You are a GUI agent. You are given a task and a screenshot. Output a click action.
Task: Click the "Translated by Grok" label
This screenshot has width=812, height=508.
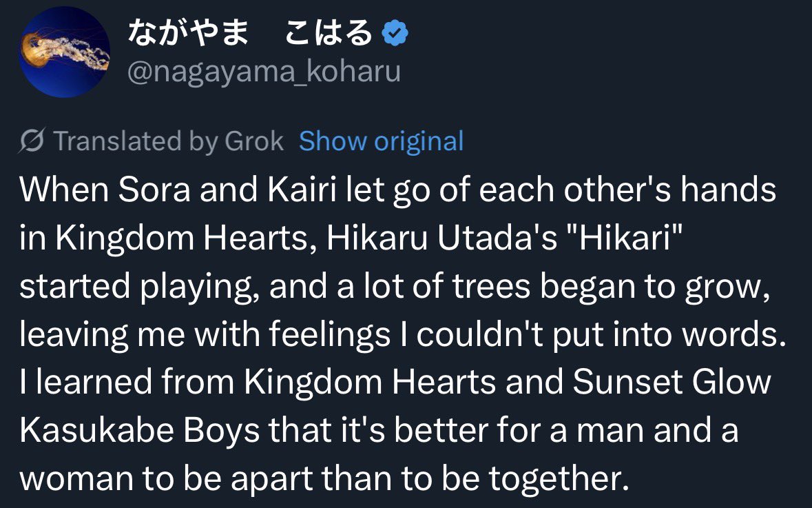168,141
